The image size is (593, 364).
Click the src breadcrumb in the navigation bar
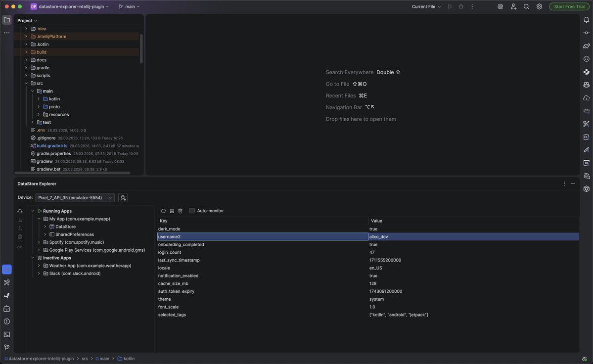click(x=85, y=359)
